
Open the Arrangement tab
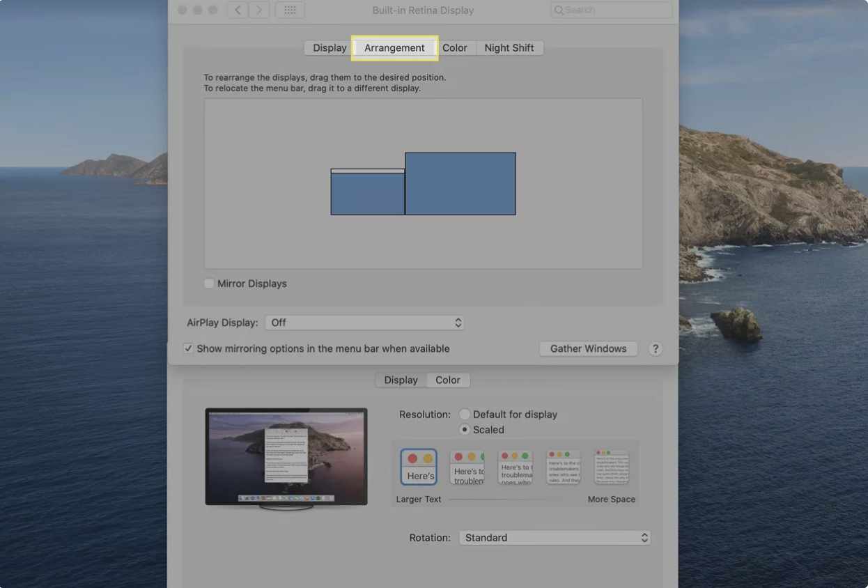pyautogui.click(x=394, y=48)
